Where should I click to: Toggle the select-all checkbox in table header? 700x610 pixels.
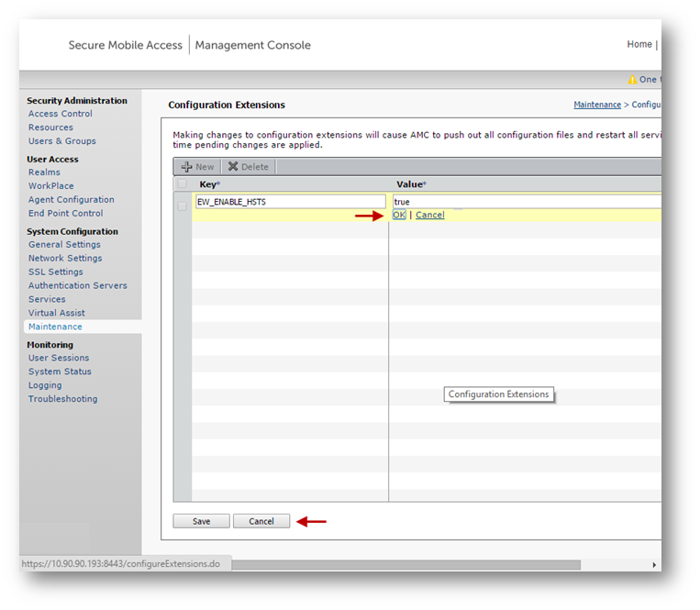click(182, 184)
